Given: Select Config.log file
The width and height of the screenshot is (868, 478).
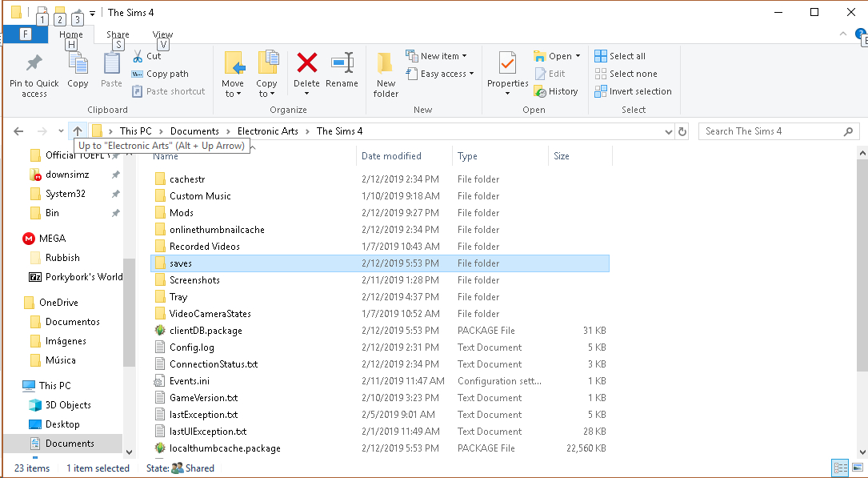Looking at the screenshot, I should (x=191, y=347).
